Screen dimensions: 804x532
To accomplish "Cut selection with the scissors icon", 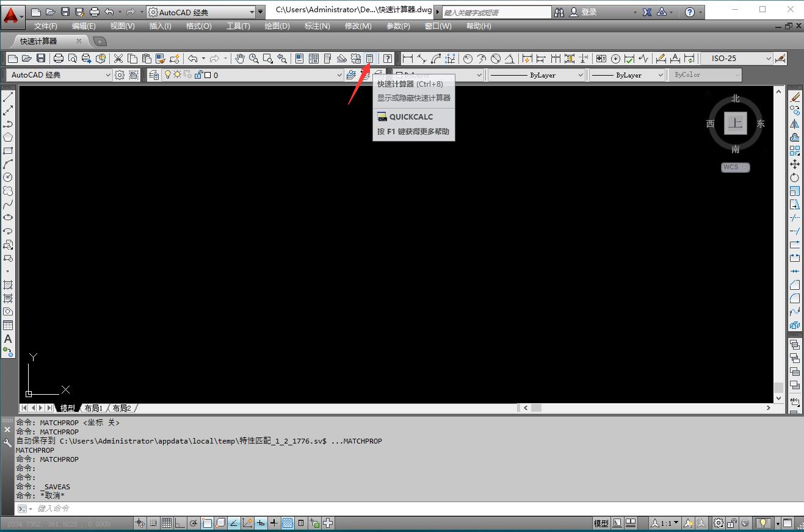I will click(x=118, y=59).
